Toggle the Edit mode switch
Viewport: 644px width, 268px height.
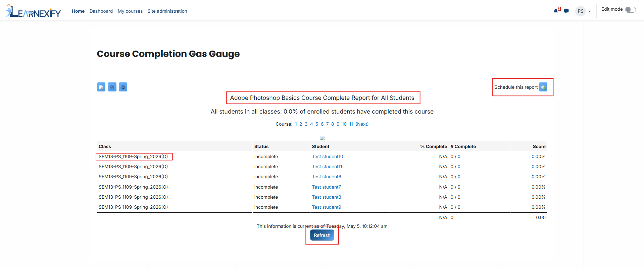coord(630,10)
